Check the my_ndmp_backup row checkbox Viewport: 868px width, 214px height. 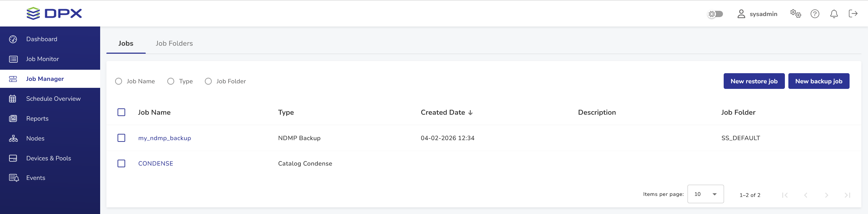click(x=121, y=138)
